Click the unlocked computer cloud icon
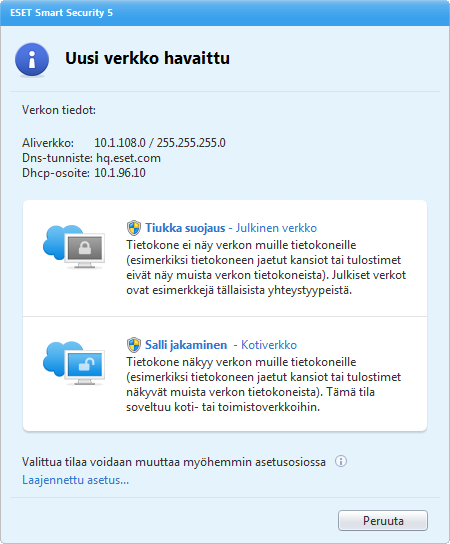The image size is (450, 544). (74, 363)
